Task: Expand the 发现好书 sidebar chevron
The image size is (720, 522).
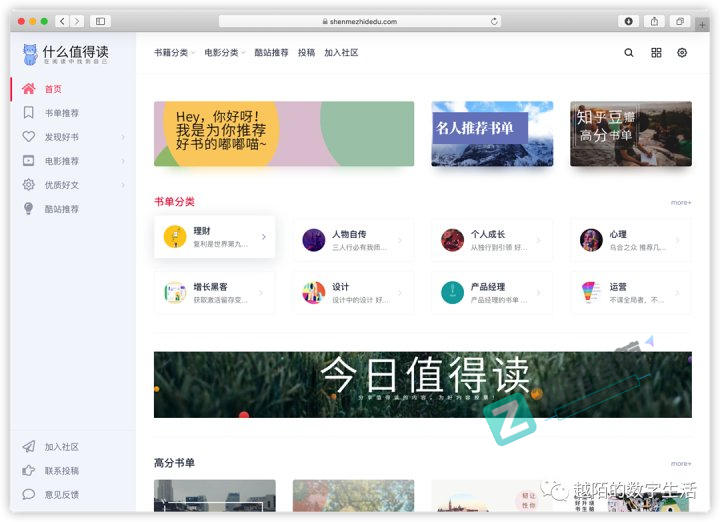Action: coord(123,137)
